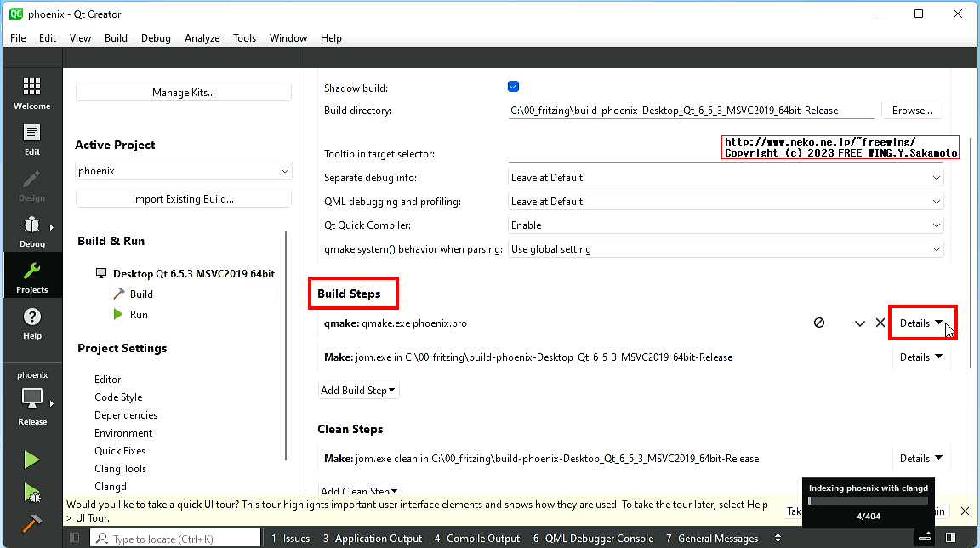Build the project with the hammer icon
The width and height of the screenshot is (980, 548).
pyautogui.click(x=31, y=523)
